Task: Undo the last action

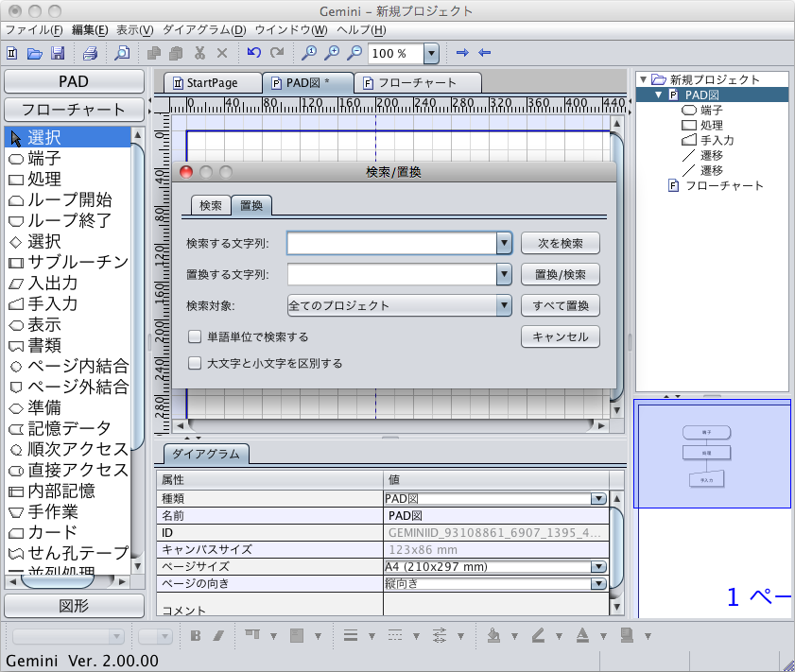Action: (253, 52)
